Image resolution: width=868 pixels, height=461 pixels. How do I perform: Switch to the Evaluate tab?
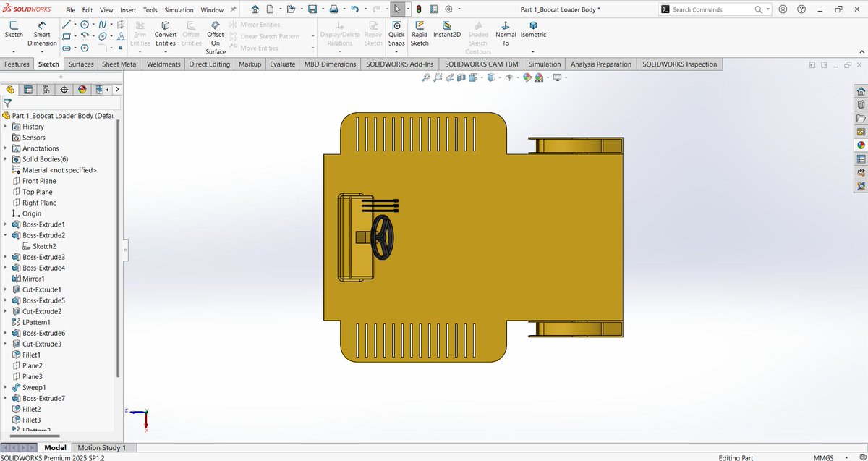(x=282, y=64)
